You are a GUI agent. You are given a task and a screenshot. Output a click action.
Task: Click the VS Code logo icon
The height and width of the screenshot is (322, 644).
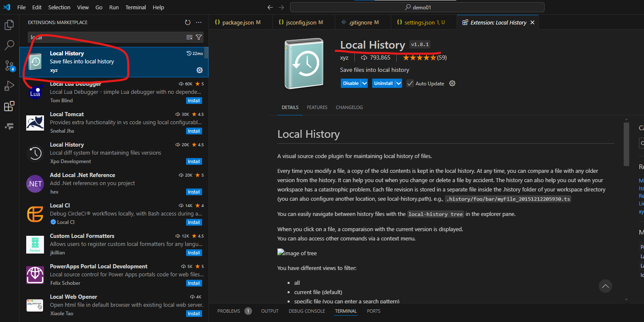pos(6,7)
